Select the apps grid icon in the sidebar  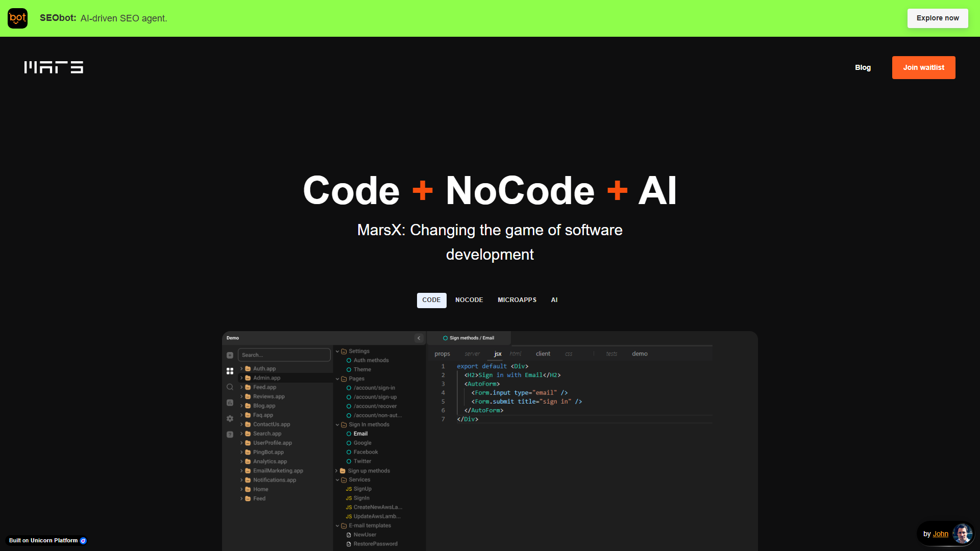pos(230,371)
